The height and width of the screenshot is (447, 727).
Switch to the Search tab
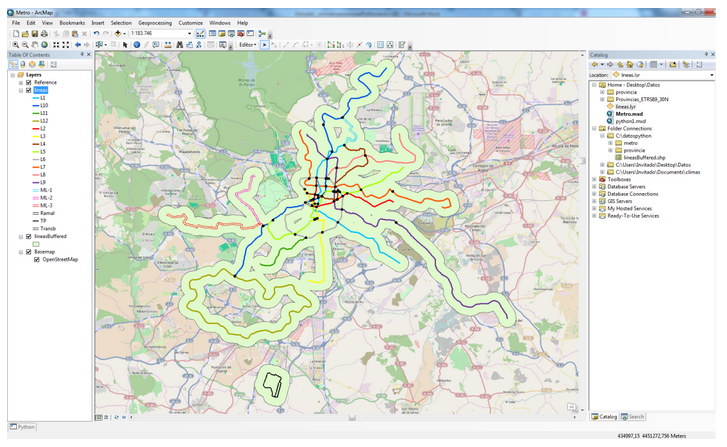(x=633, y=417)
